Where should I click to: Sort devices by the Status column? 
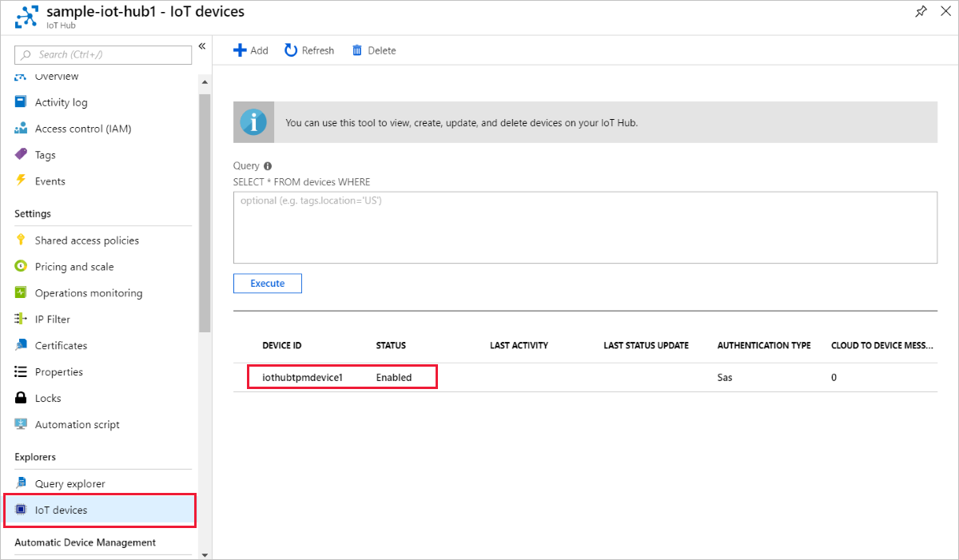point(391,345)
